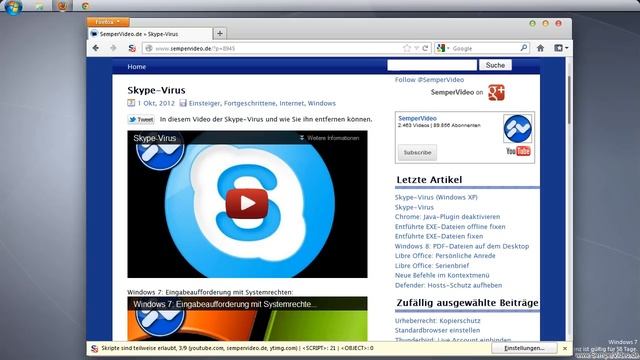Go back with the back arrow
Screen dimensions: 640x360
[x=96, y=48]
